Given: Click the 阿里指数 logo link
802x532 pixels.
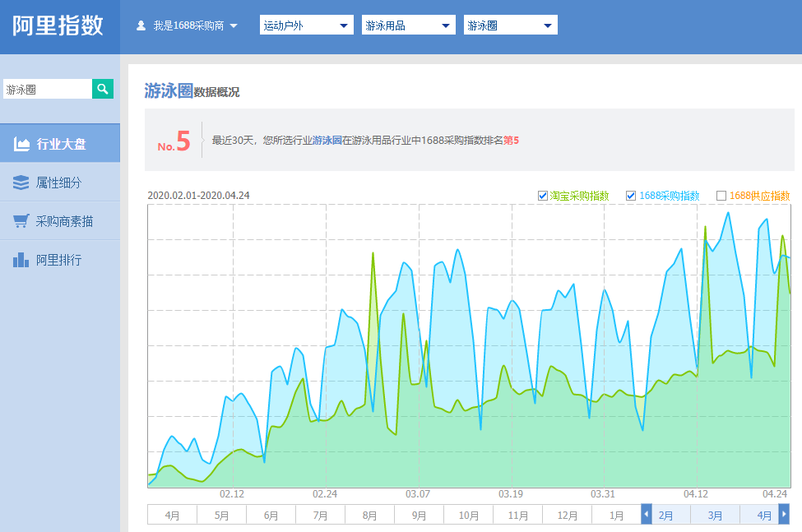Looking at the screenshot, I should pyautogui.click(x=58, y=25).
